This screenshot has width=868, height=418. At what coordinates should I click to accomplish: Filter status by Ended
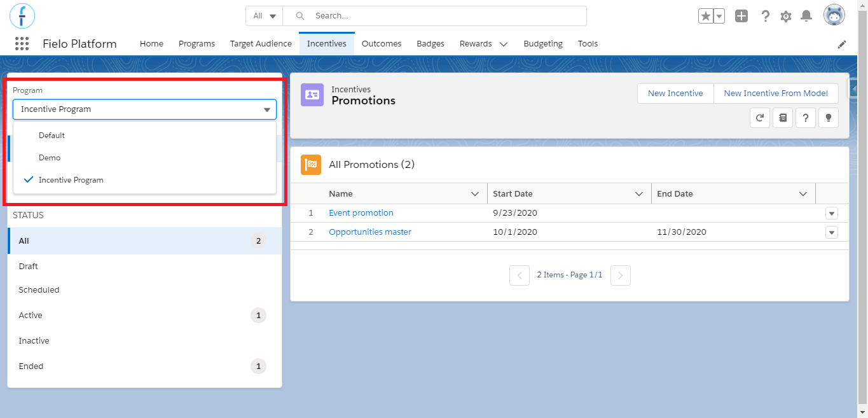tap(144, 366)
